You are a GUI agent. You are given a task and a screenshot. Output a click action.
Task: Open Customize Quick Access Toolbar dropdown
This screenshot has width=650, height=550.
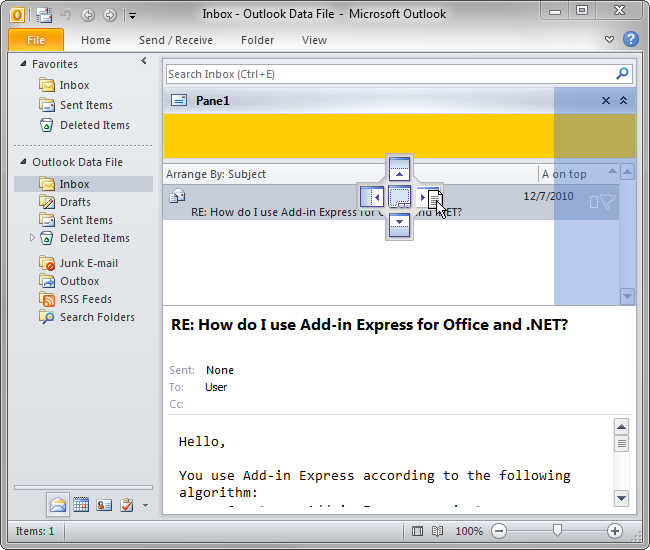132,16
